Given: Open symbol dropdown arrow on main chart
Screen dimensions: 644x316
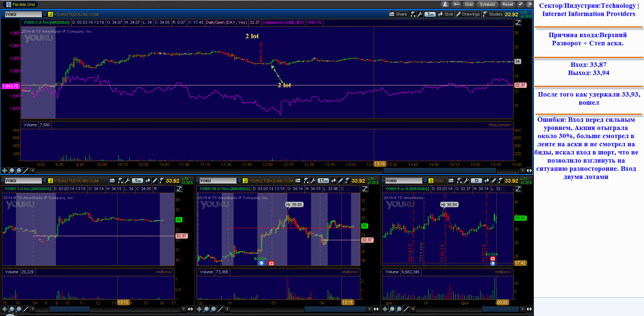Looking at the screenshot, I should (x=45, y=14).
